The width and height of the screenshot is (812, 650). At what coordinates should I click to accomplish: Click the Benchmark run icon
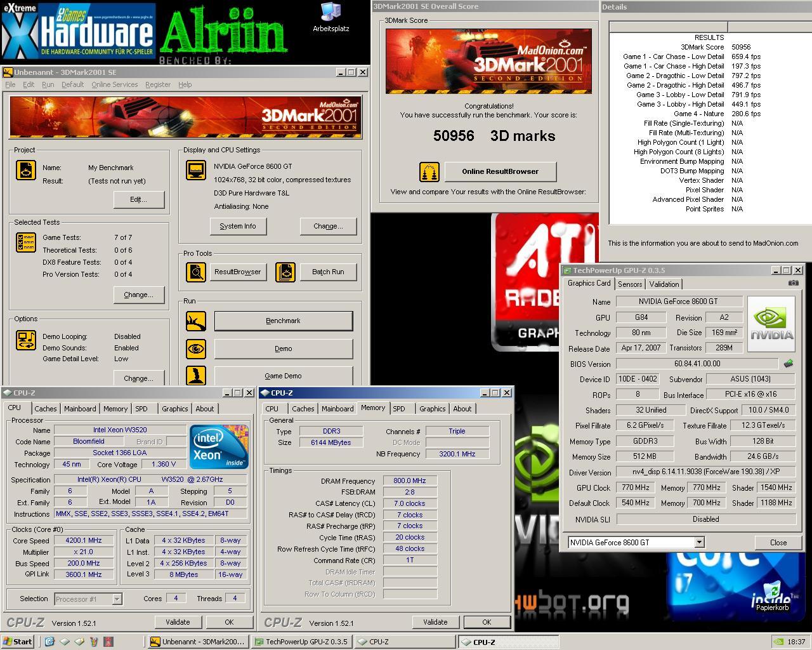(196, 321)
